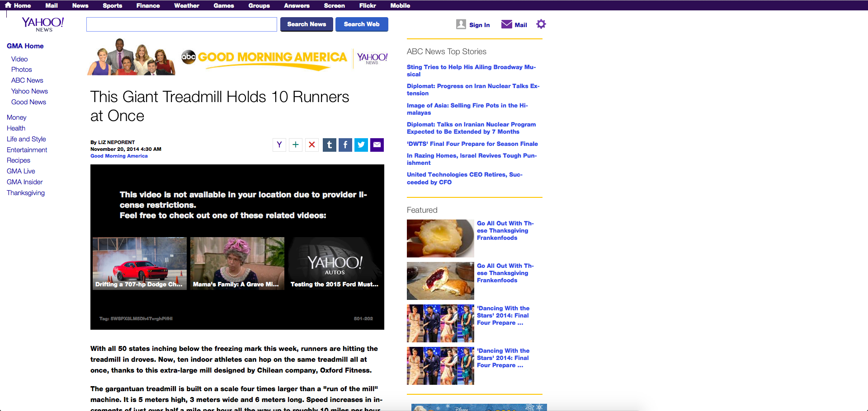Play Mama's Family related video
The height and width of the screenshot is (411, 868).
(x=237, y=263)
